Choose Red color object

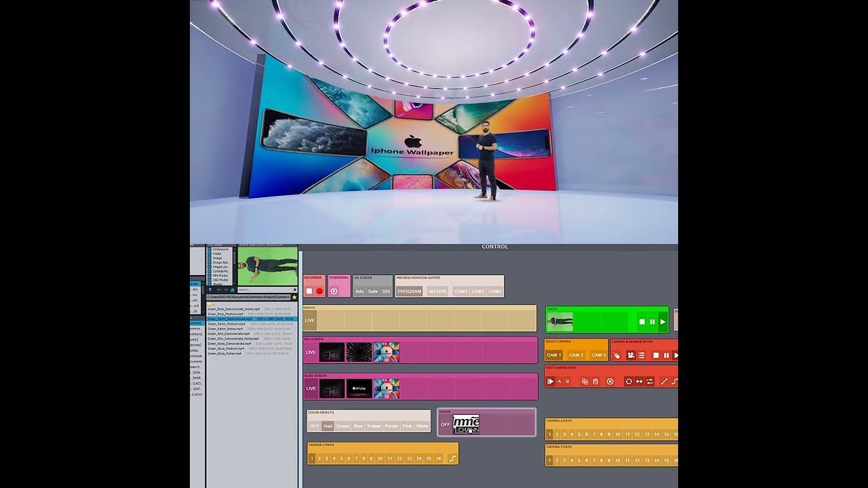(328, 426)
